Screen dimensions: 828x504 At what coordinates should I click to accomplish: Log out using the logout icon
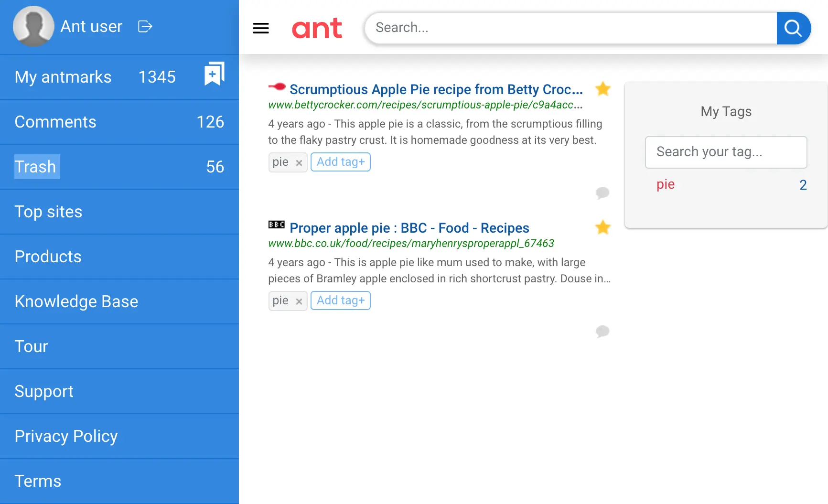145,26
